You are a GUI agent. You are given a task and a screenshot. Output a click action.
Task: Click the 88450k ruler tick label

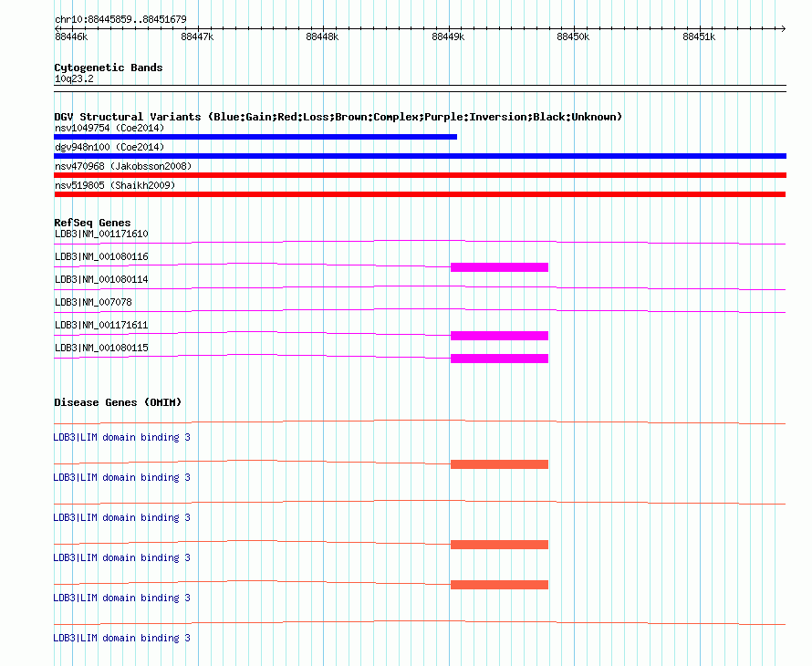click(573, 36)
